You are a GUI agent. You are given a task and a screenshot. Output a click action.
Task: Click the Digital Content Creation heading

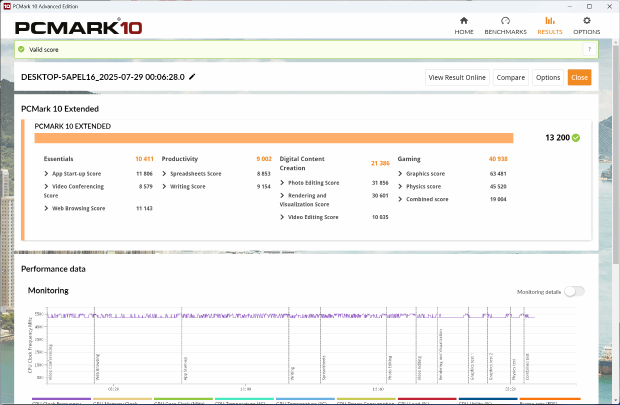302,163
